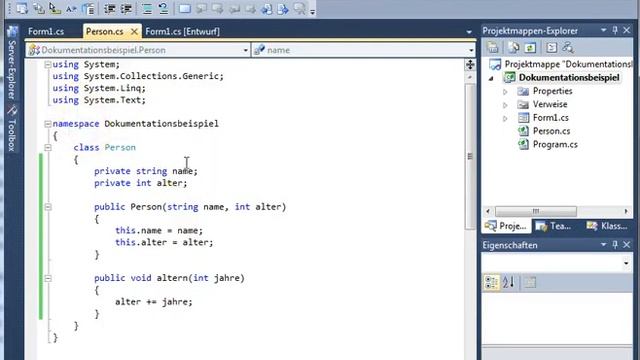The image size is (640, 360).
Task: Open Properties icon in Projektmappen-Explorer toolbar
Action: click(493, 48)
